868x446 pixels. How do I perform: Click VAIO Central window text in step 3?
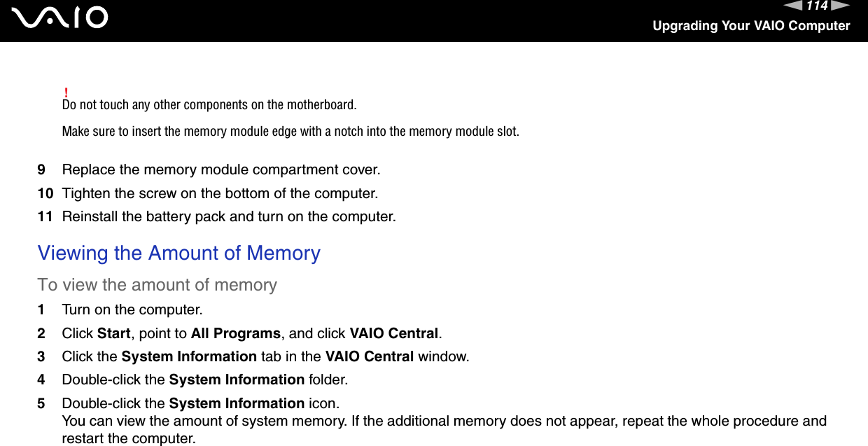click(369, 356)
